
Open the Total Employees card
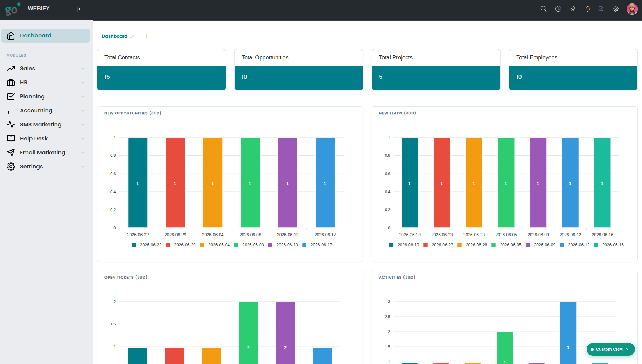pyautogui.click(x=573, y=70)
